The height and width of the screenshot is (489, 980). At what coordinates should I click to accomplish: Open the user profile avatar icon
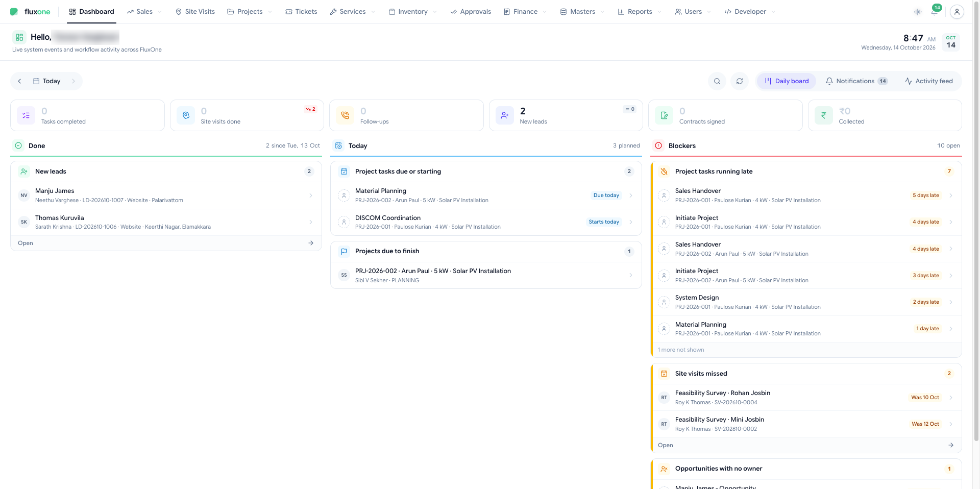(x=957, y=12)
